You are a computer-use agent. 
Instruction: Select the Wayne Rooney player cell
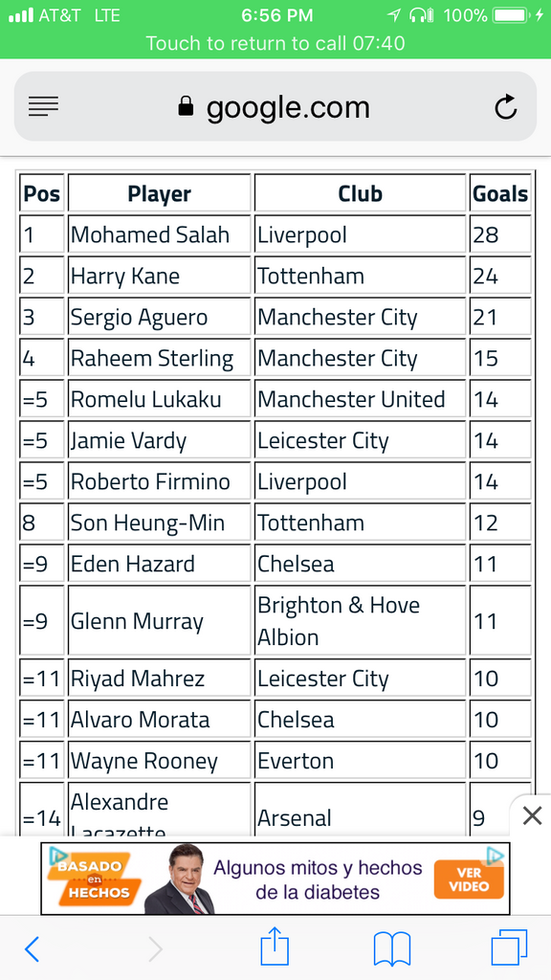159,761
